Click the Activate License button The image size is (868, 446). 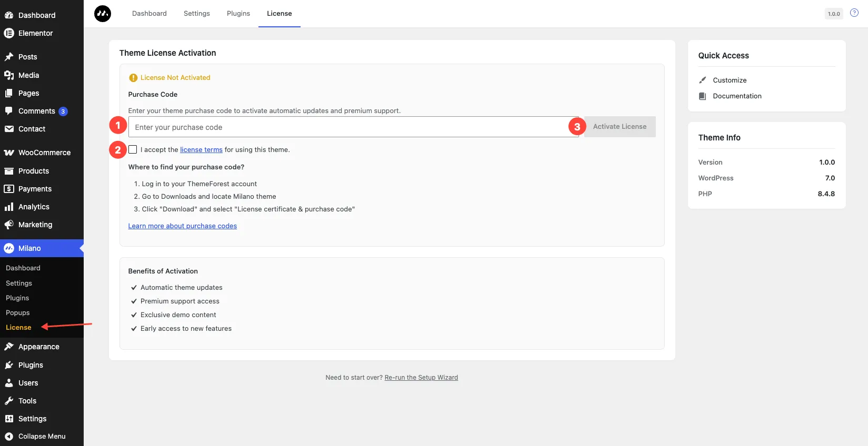click(x=620, y=127)
